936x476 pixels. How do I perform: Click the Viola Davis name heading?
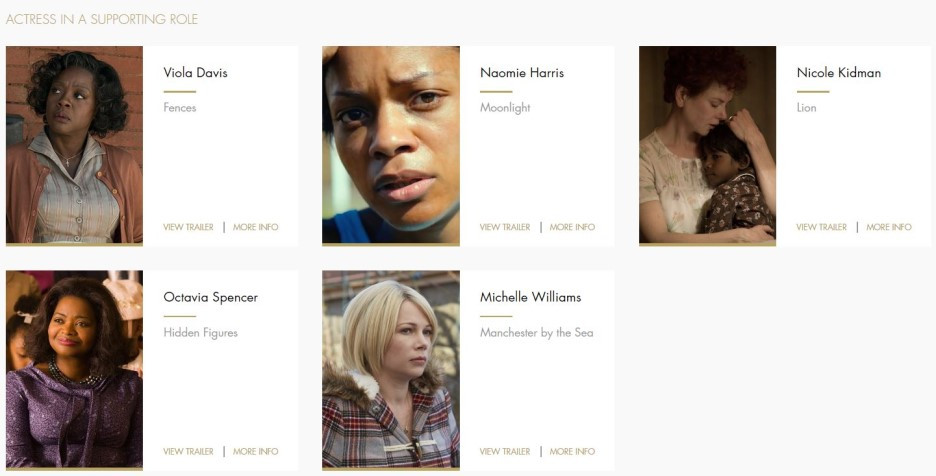point(195,73)
